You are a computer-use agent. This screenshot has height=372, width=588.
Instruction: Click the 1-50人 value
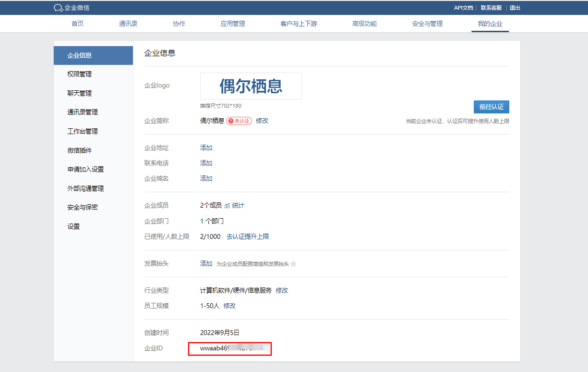click(210, 306)
